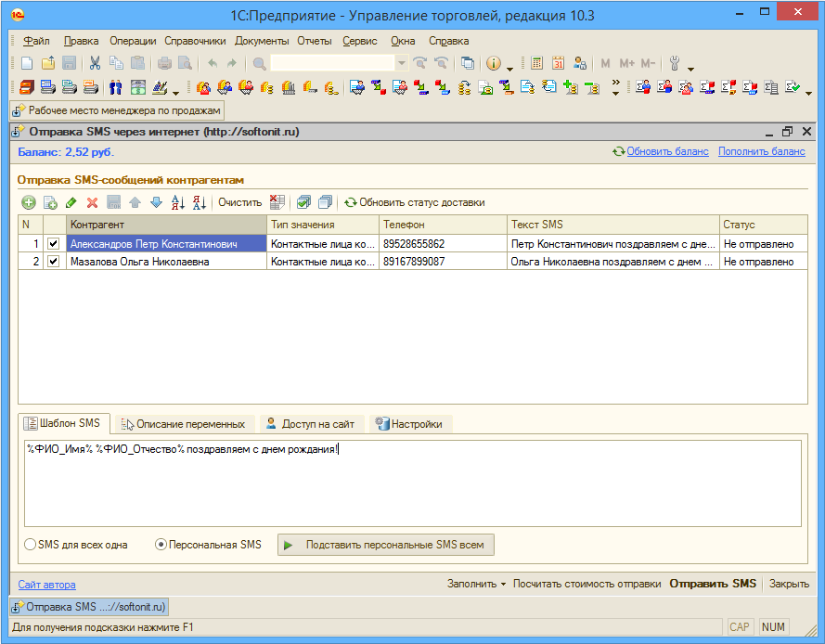Click Подставить персональные SMS всем button

pyautogui.click(x=386, y=545)
